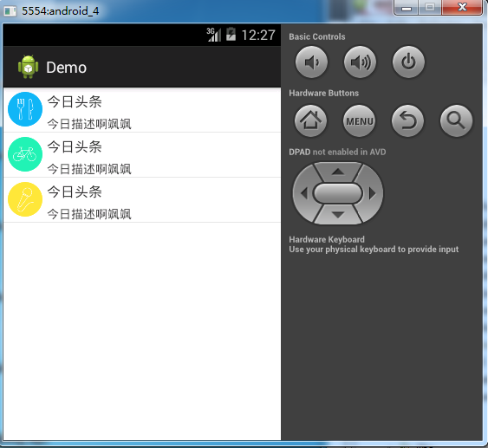This screenshot has width=488, height=448.
Task: Click the DPAD right arrow
Action: click(x=372, y=193)
